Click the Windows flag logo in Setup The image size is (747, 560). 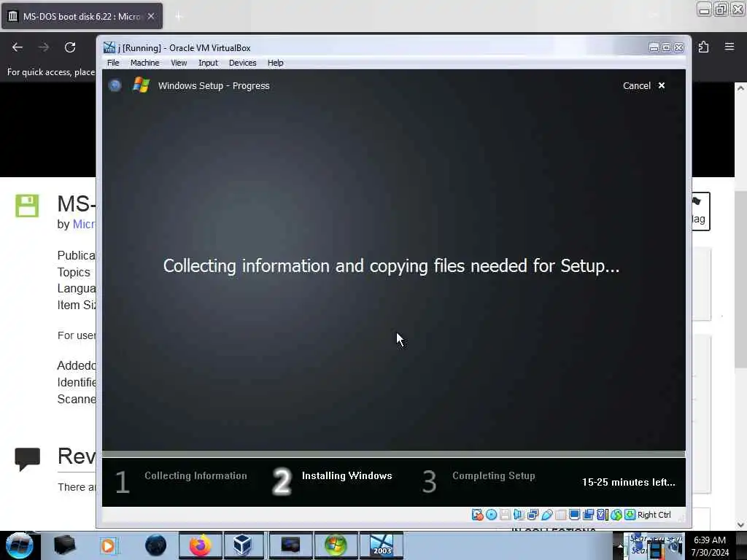[x=141, y=85]
